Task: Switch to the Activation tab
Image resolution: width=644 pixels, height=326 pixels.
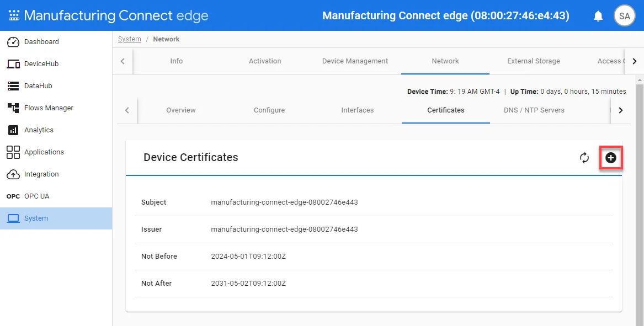Action: pyautogui.click(x=265, y=61)
